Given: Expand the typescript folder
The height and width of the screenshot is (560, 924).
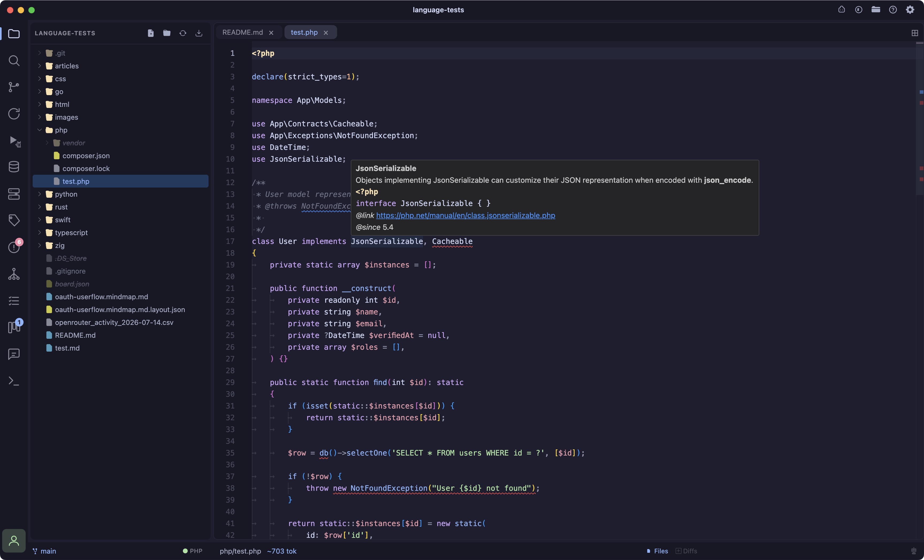Looking at the screenshot, I should click(39, 233).
